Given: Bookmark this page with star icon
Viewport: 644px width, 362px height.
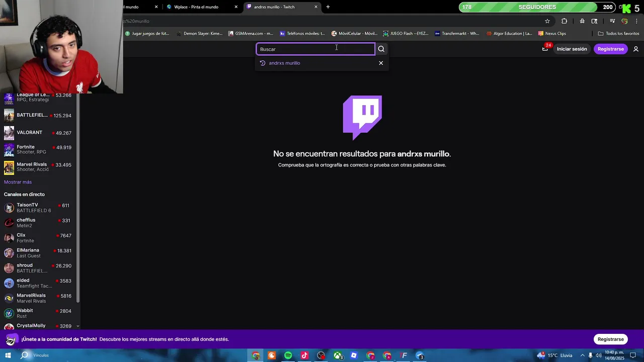Looking at the screenshot, I should [547, 21].
